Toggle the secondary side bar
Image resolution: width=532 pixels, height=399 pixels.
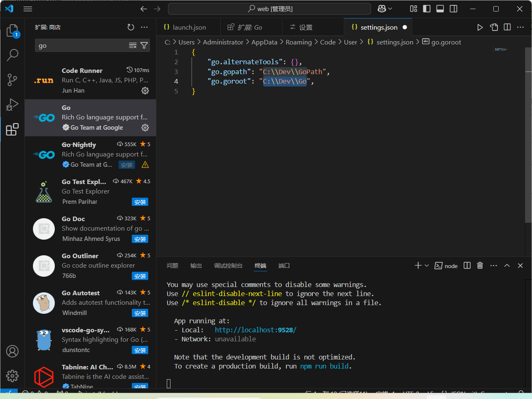coord(453,9)
